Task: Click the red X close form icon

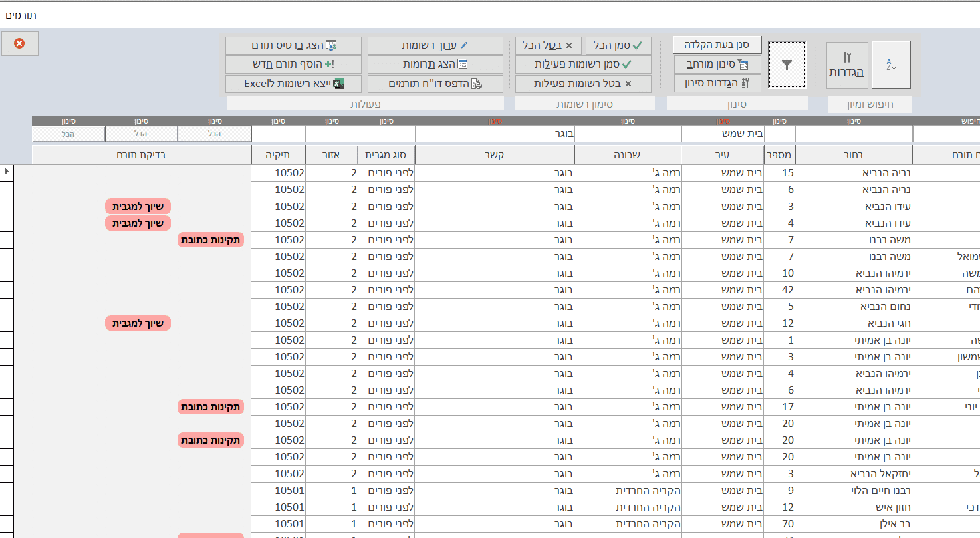Action: [x=19, y=43]
